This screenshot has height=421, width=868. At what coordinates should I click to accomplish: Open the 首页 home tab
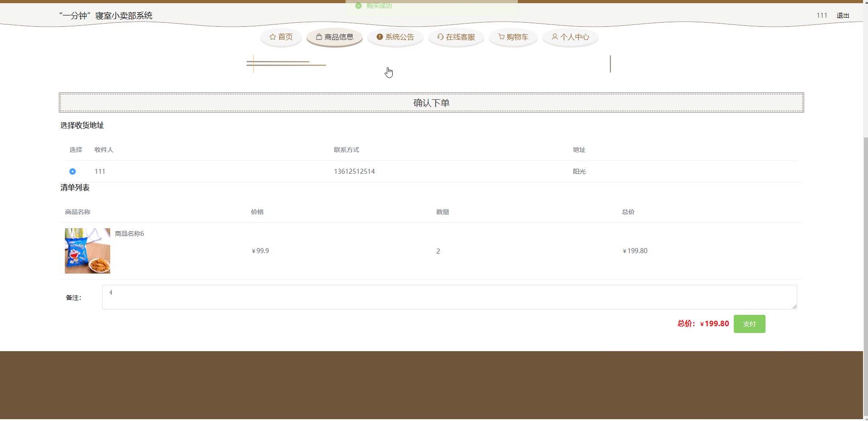coord(281,37)
